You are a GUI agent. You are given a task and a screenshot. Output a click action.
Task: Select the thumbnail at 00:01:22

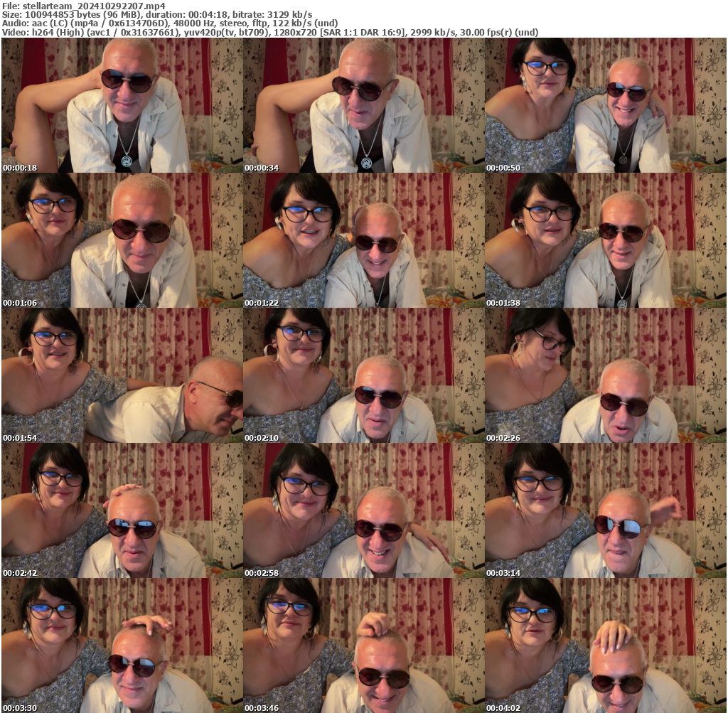(x=363, y=240)
